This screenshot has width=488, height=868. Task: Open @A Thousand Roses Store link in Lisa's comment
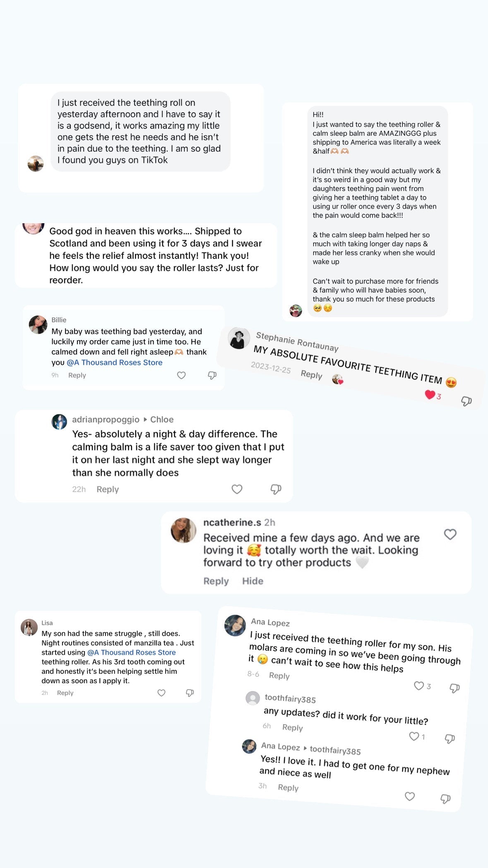coord(132,652)
